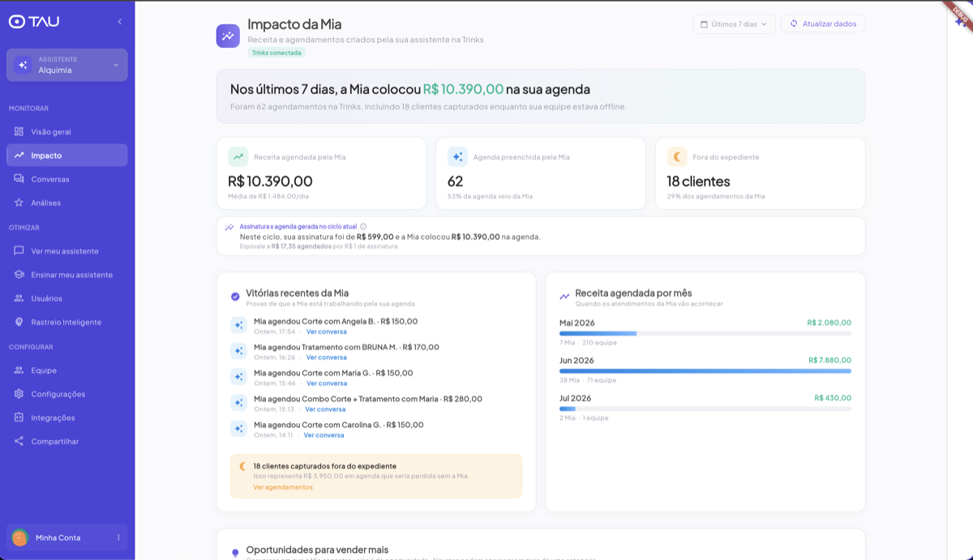The width and height of the screenshot is (973, 560).
Task: Open the Integrações page
Action: point(67,417)
